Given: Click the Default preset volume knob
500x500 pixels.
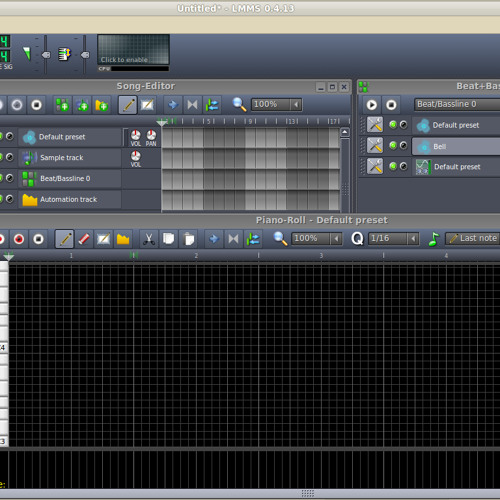Looking at the screenshot, I should point(135,135).
